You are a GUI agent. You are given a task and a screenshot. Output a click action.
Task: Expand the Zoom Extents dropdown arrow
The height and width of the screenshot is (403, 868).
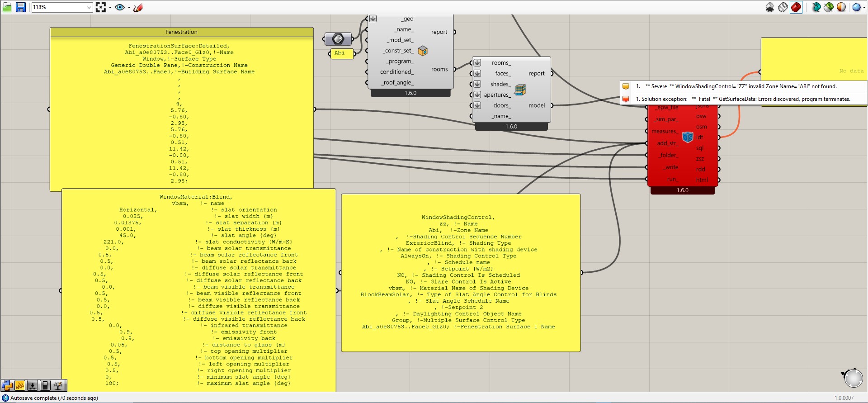[x=110, y=7]
